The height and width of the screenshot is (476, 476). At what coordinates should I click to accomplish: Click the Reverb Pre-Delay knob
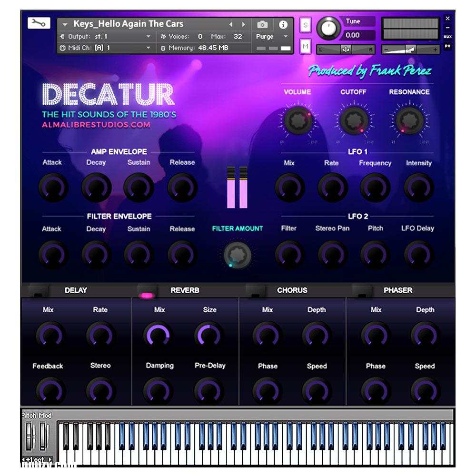[208, 391]
